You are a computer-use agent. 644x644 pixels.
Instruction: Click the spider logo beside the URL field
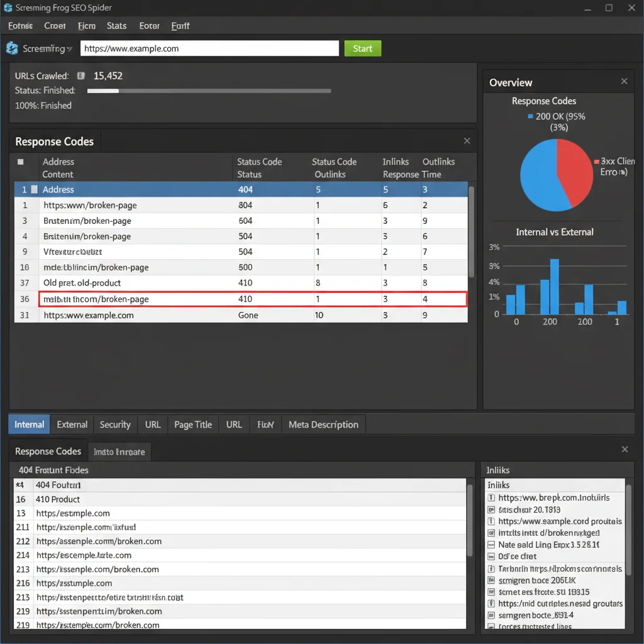pyautogui.click(x=12, y=48)
